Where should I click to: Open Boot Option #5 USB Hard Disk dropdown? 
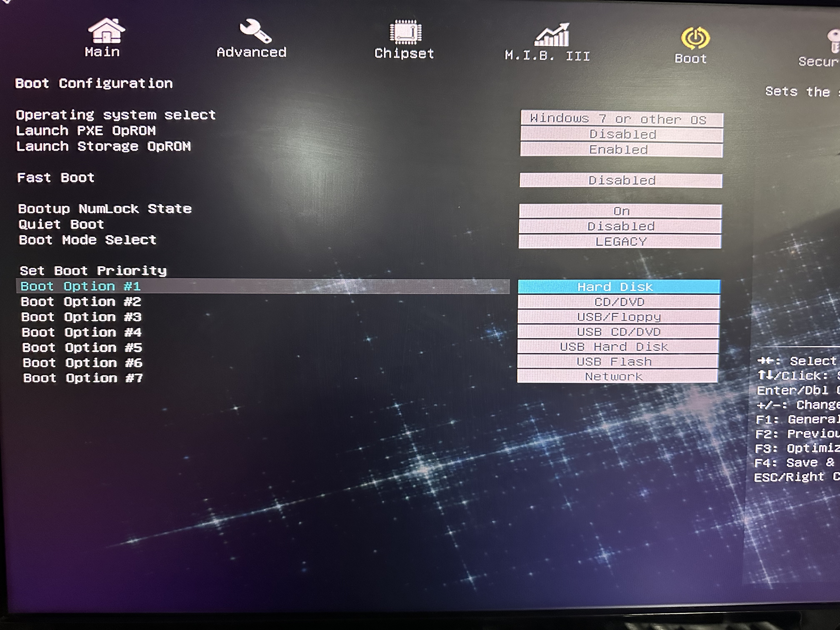(x=618, y=347)
